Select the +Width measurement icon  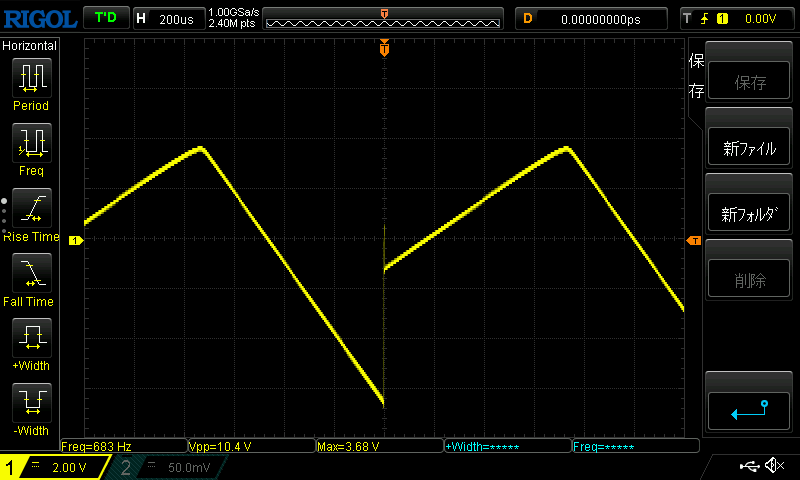tap(32, 338)
